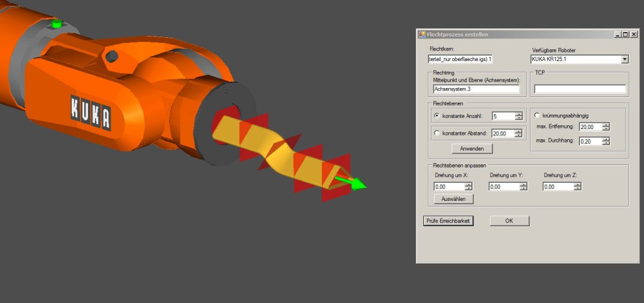Click the KUKA logo on the robot arm

pos(91,113)
